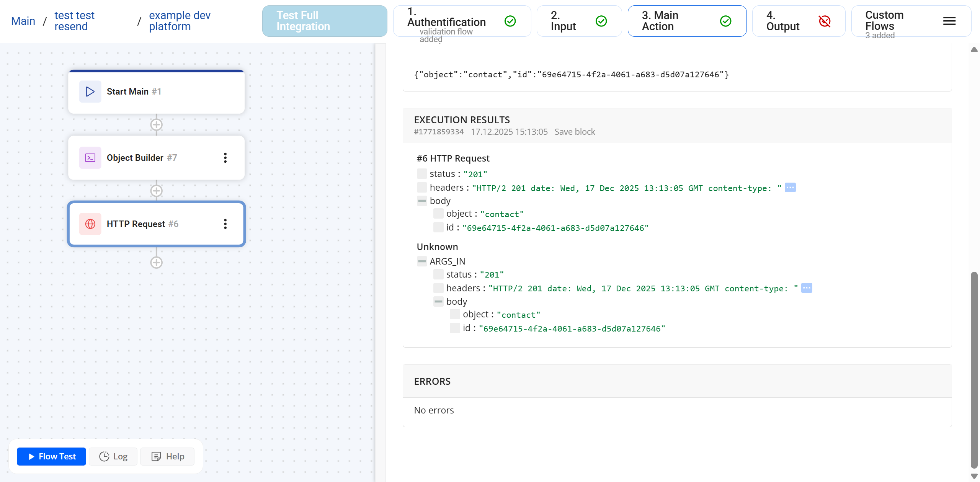Toggle the checkbox beside id under ARGS_IN body
This screenshot has height=482, width=980.
coord(455,328)
